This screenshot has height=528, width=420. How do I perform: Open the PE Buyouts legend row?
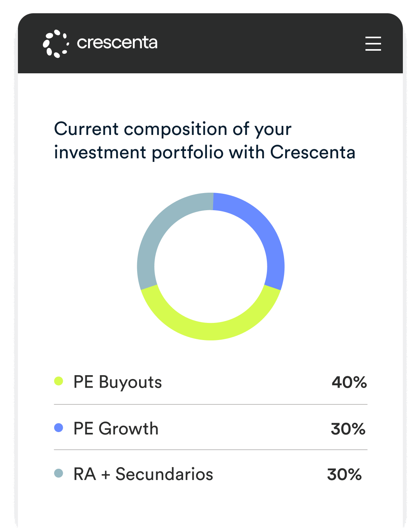(x=210, y=382)
